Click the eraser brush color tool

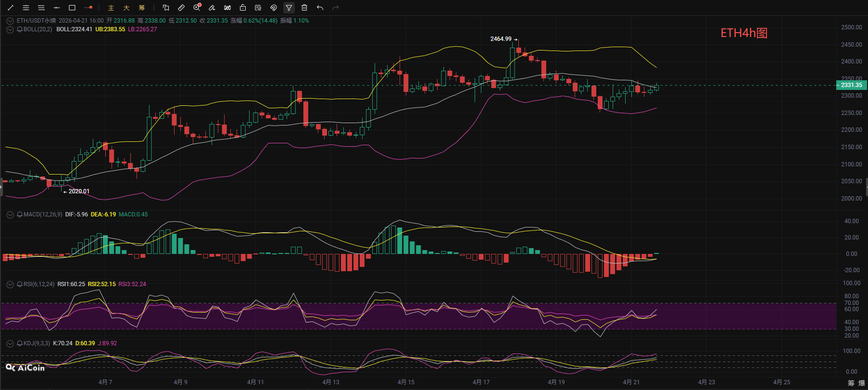pyautogui.click(x=212, y=8)
